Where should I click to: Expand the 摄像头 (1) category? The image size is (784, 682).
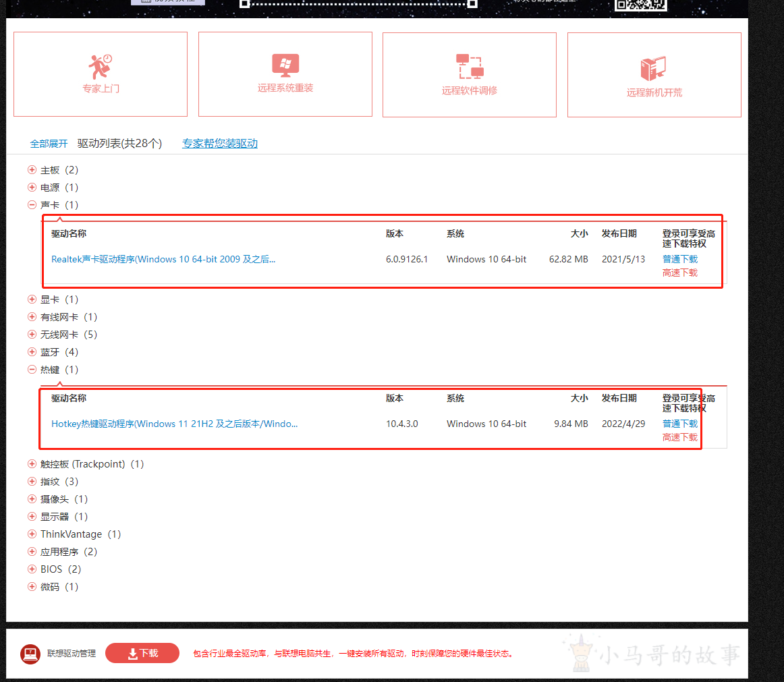pyautogui.click(x=32, y=499)
